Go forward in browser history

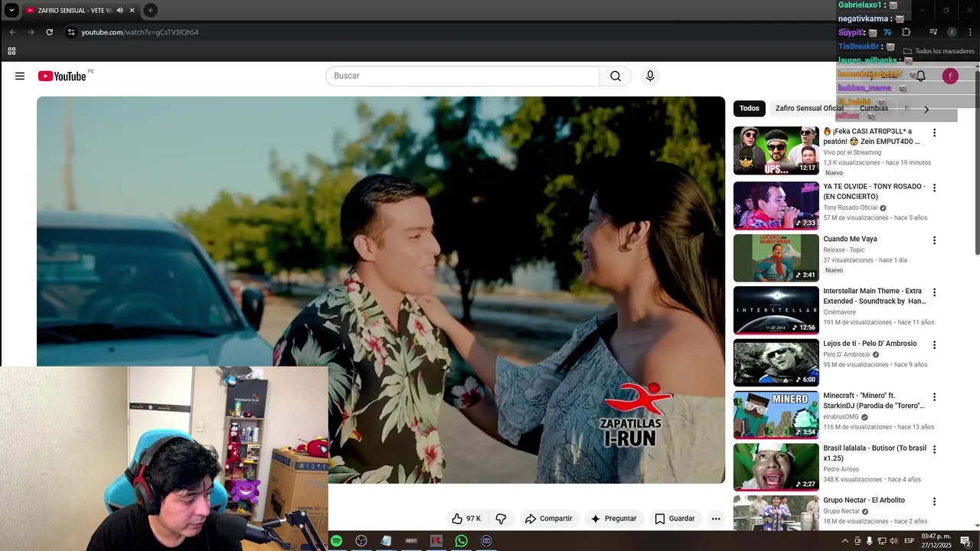pos(31,32)
